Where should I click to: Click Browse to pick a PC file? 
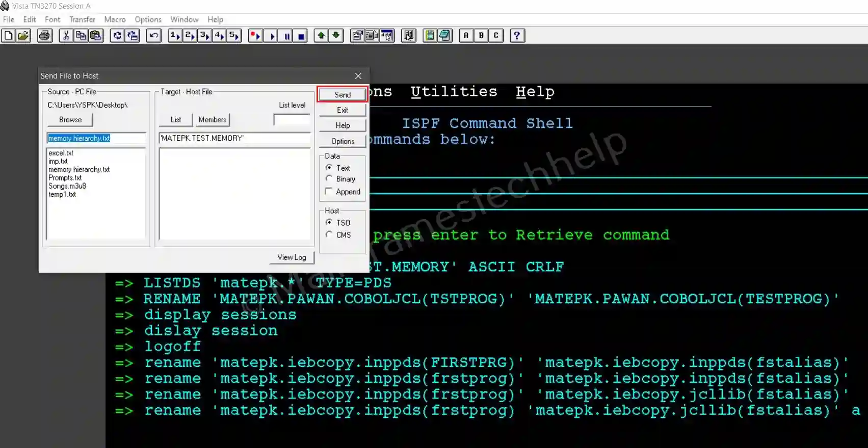(x=70, y=120)
